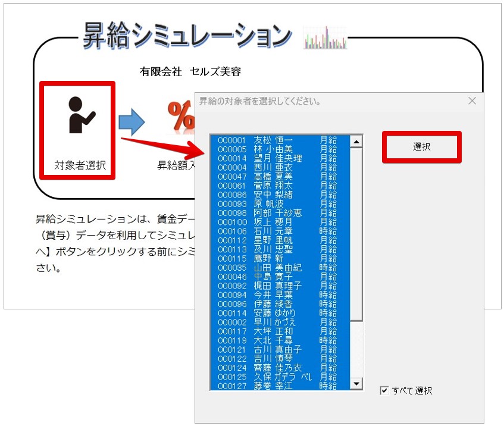The image size is (504, 426).
Task: Close the 昇給の対象者 dialog
Action: click(x=472, y=101)
